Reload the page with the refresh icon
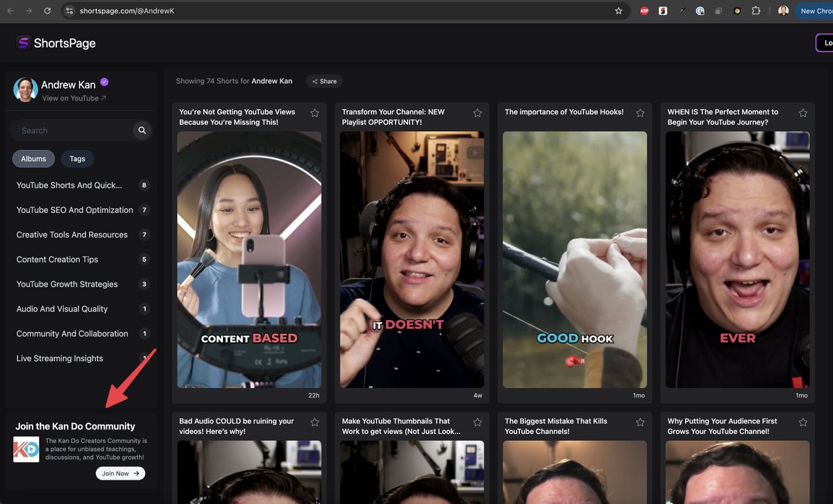This screenshot has height=504, width=833. 47,11
